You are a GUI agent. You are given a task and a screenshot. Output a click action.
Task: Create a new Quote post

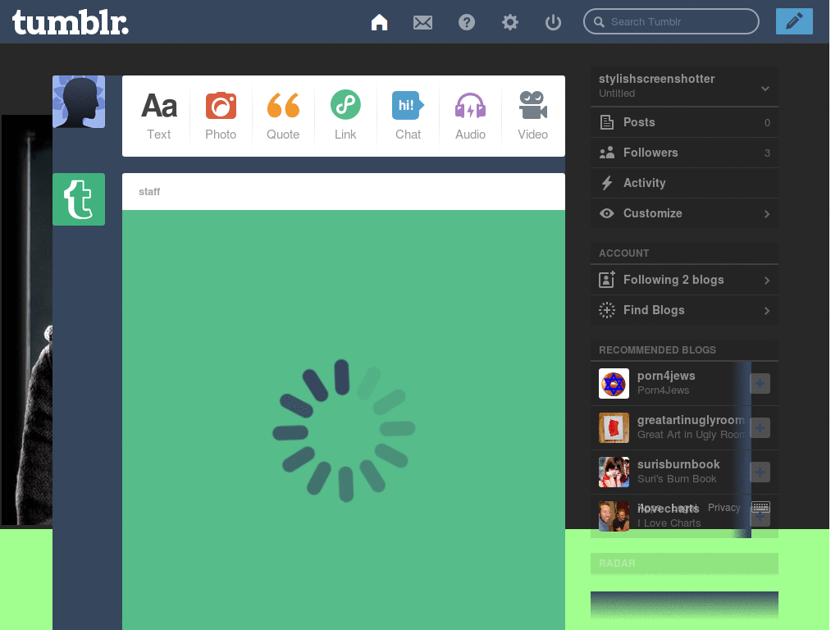[283, 116]
